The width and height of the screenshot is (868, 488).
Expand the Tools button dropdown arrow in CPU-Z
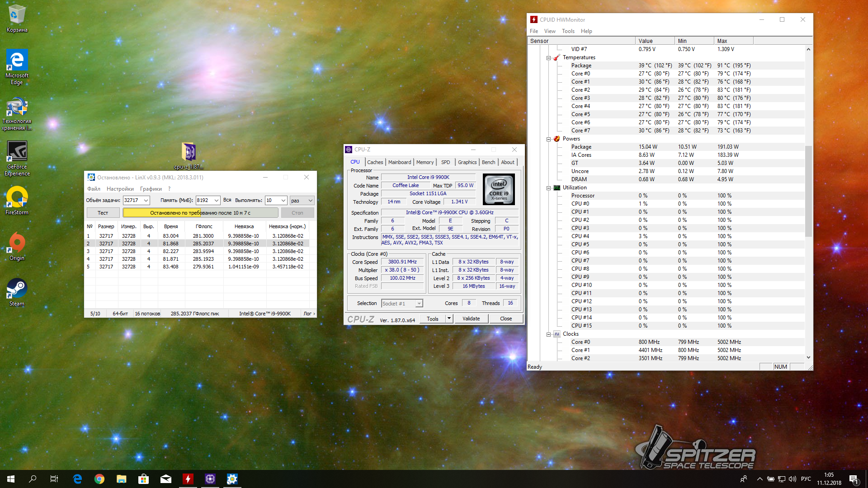449,319
